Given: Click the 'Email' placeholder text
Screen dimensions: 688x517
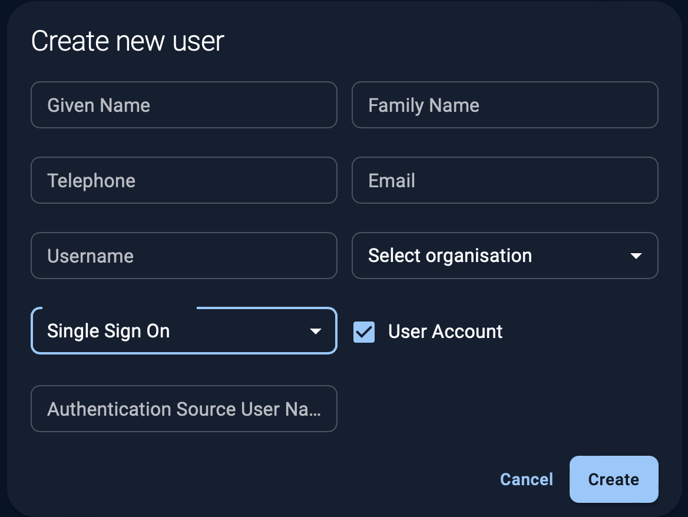Looking at the screenshot, I should [x=392, y=181].
